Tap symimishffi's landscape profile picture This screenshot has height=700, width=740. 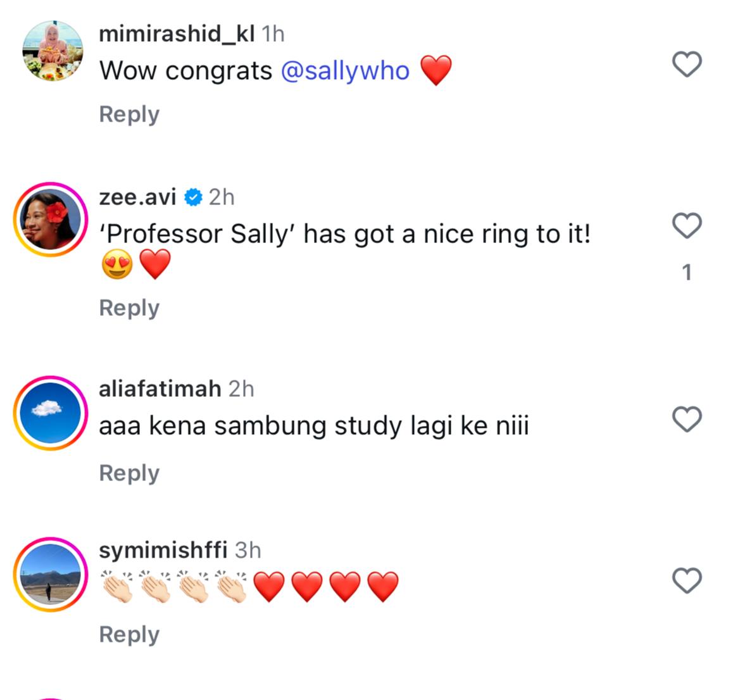point(51,574)
